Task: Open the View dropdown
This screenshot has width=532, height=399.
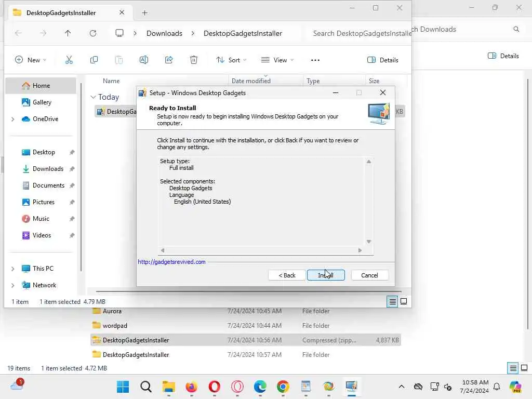Action: pos(277,60)
